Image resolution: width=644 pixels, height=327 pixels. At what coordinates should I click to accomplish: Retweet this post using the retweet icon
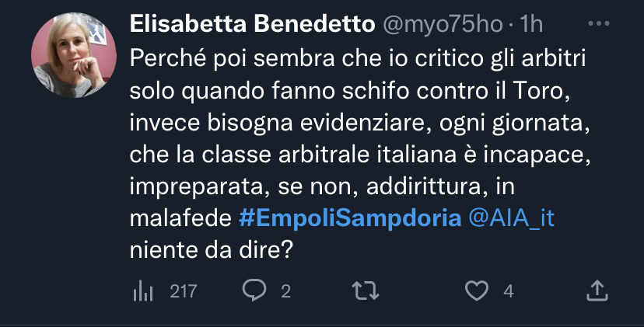pos(365,291)
